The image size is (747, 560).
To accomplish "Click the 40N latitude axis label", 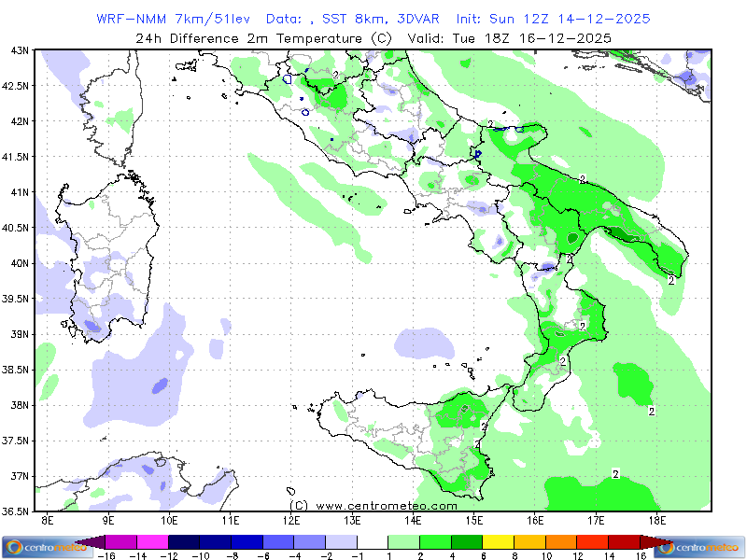I will tap(18, 263).
